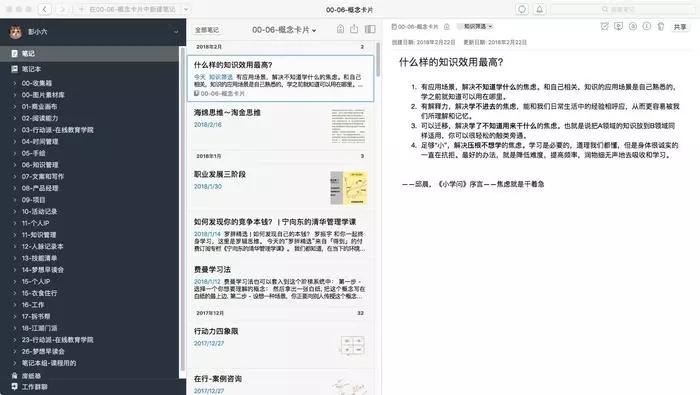Open the note 在行-案例咨询

tap(280, 383)
